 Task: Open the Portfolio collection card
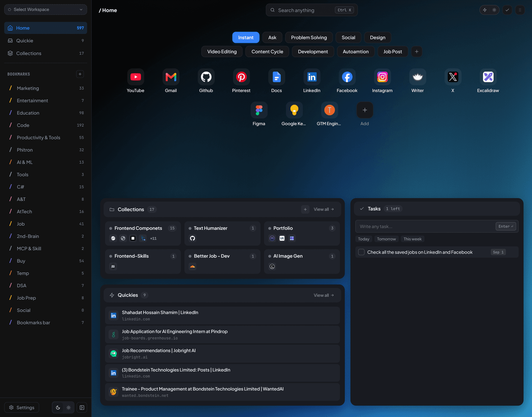click(x=302, y=233)
